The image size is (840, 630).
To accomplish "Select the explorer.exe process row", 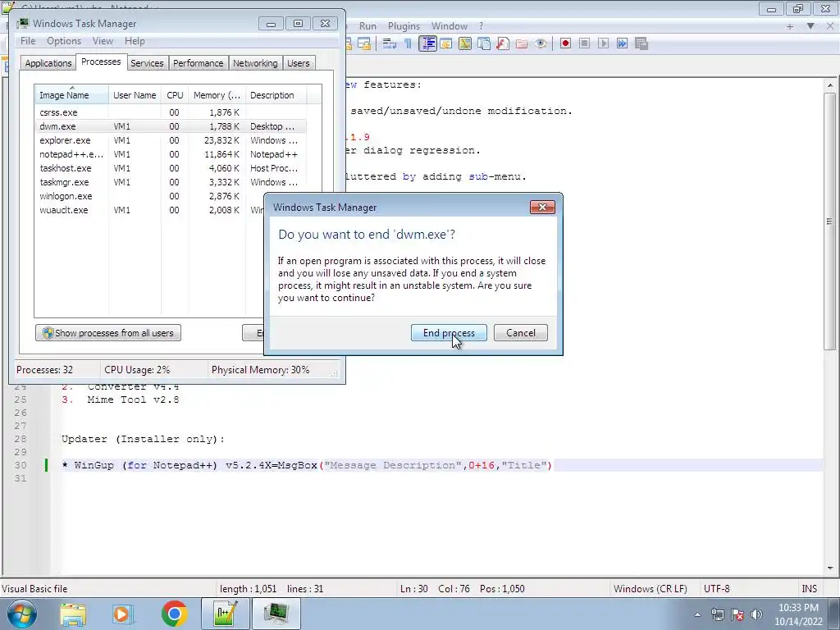I will [171, 140].
